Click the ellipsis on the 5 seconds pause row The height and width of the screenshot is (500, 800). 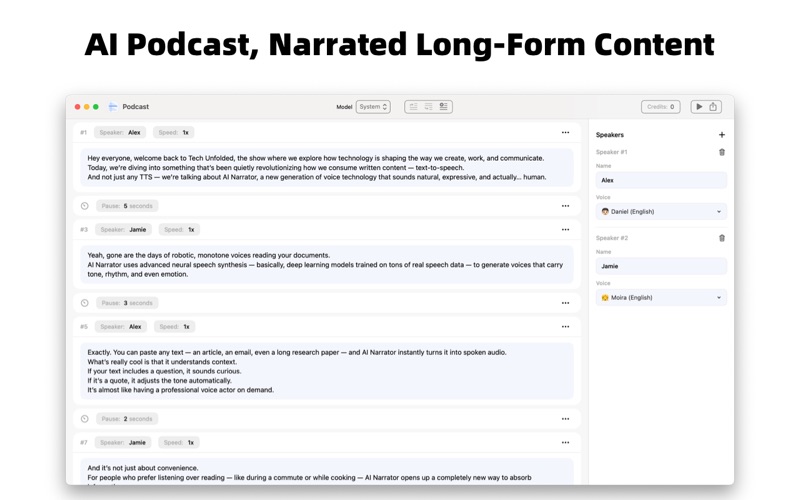[565, 206]
